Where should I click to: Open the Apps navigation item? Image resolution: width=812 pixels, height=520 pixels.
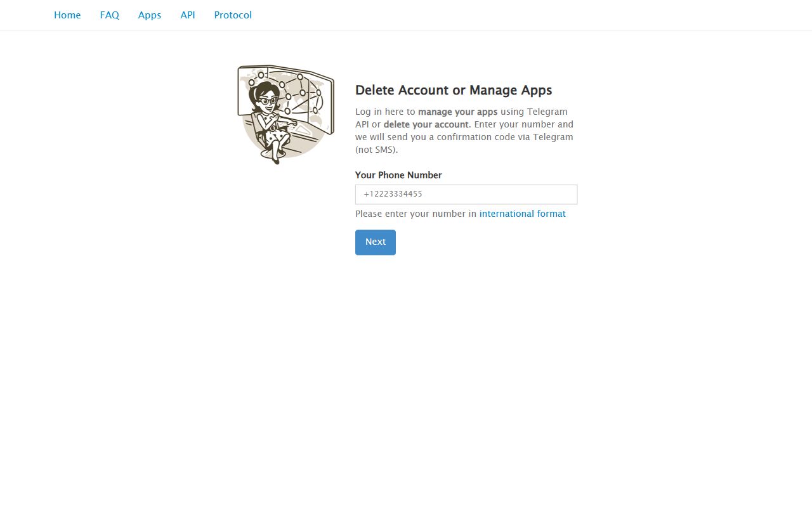(150, 15)
